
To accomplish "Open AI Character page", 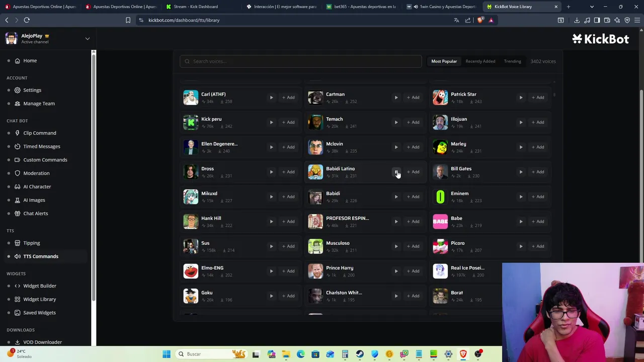I will (x=37, y=187).
